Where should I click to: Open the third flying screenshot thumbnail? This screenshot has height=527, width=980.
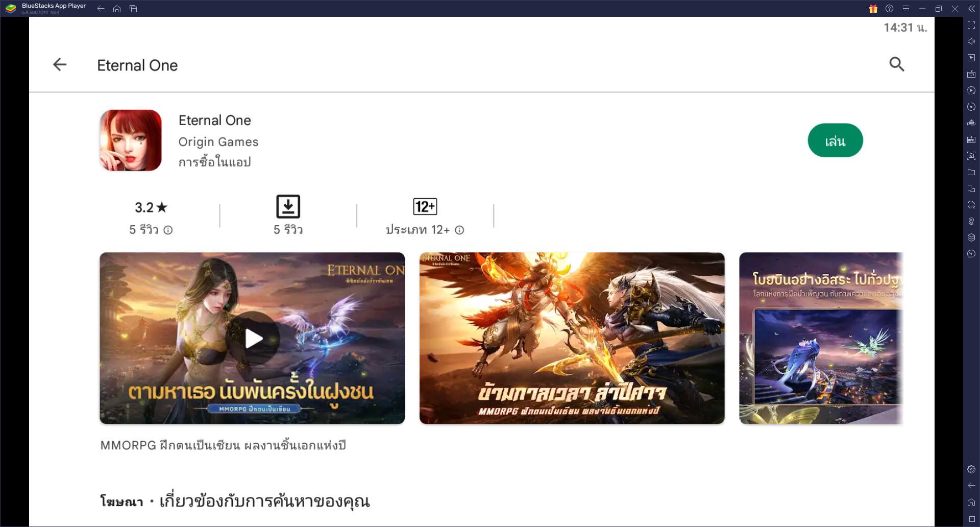point(821,338)
